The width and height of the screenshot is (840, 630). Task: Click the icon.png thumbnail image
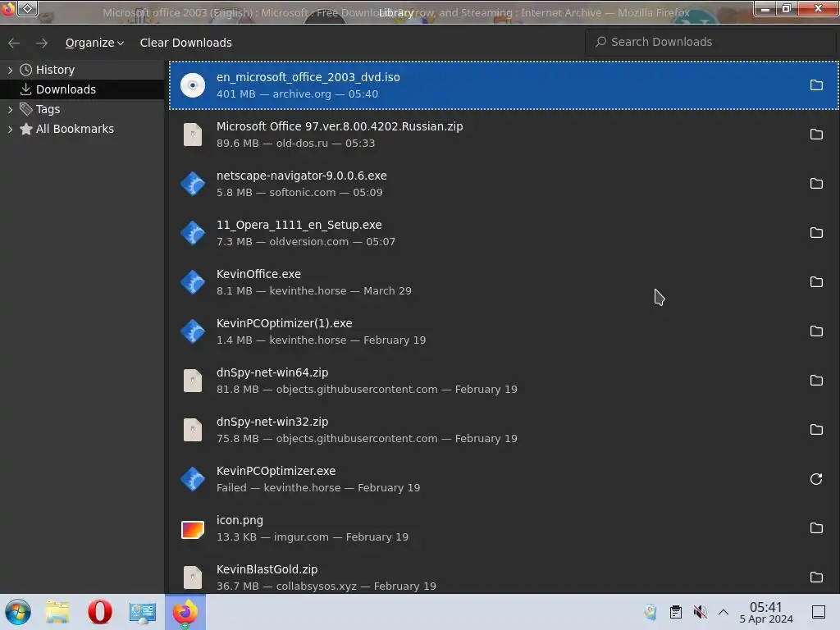tap(192, 529)
